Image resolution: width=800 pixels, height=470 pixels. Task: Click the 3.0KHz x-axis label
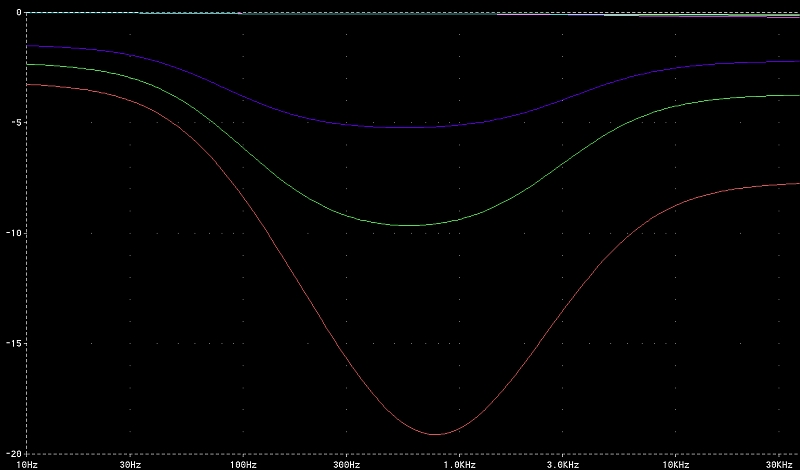(563, 464)
